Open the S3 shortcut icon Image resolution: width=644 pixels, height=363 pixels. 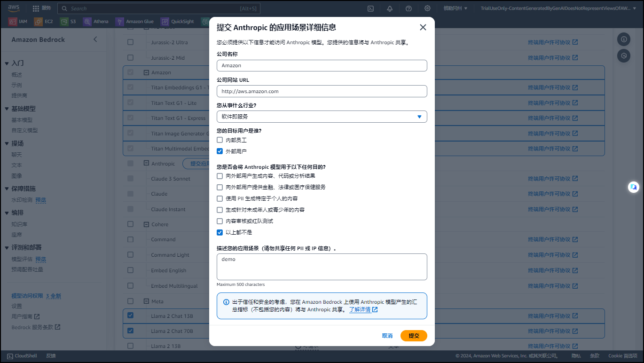[x=64, y=22]
